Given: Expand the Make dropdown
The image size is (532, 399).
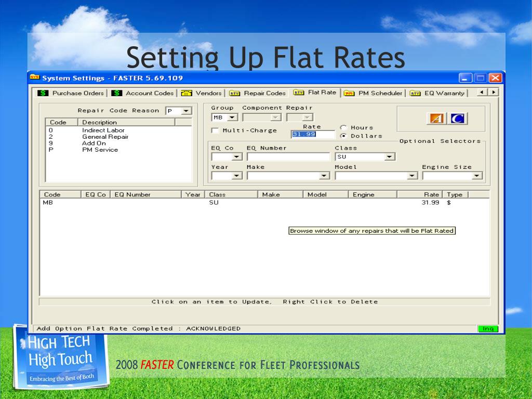Looking at the screenshot, I should click(324, 176).
